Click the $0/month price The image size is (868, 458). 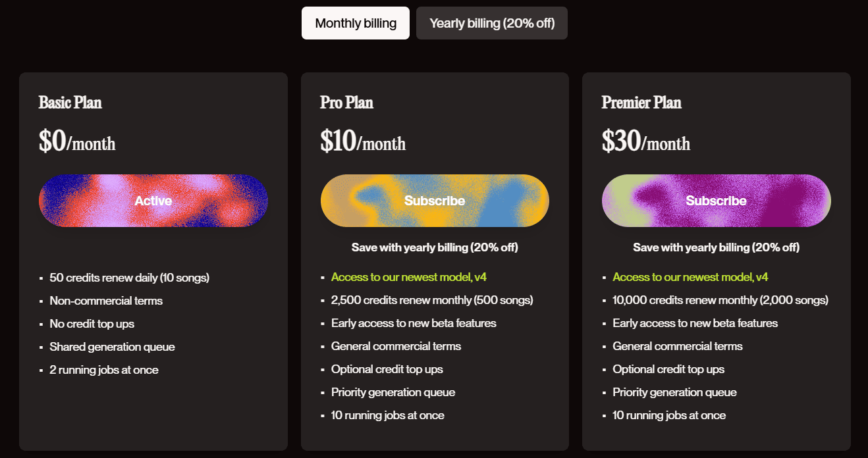[x=77, y=141]
